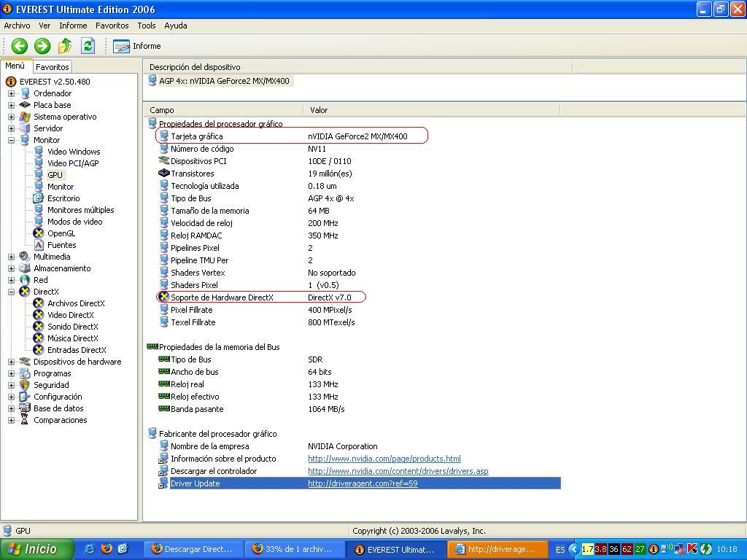Click the Campo column header
This screenshot has width=747, height=560.
(x=223, y=110)
